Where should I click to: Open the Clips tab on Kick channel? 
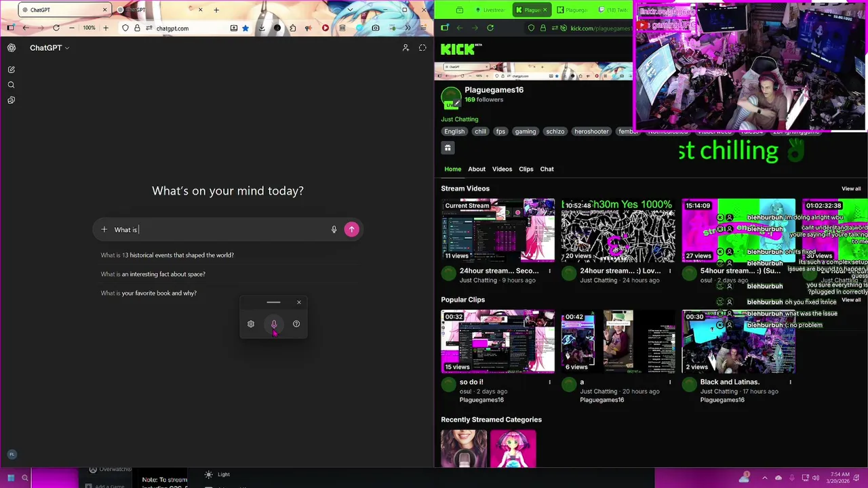click(526, 169)
